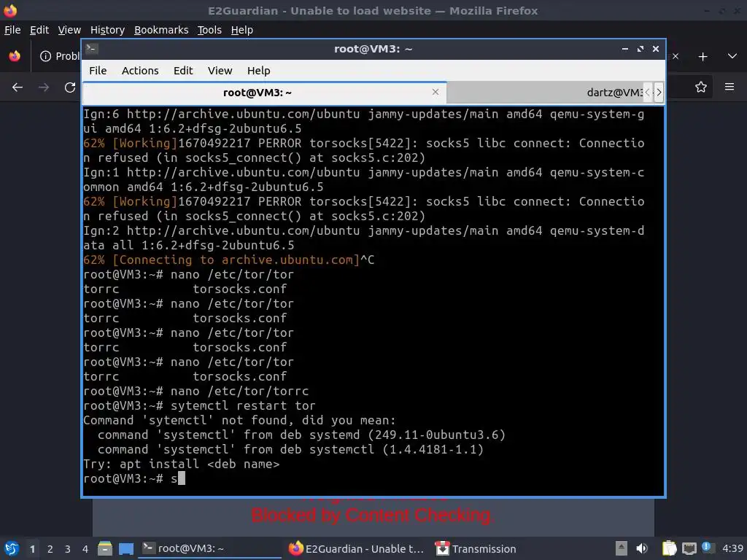Open Firefox Tools menu
The image size is (747, 560).
pyautogui.click(x=209, y=30)
